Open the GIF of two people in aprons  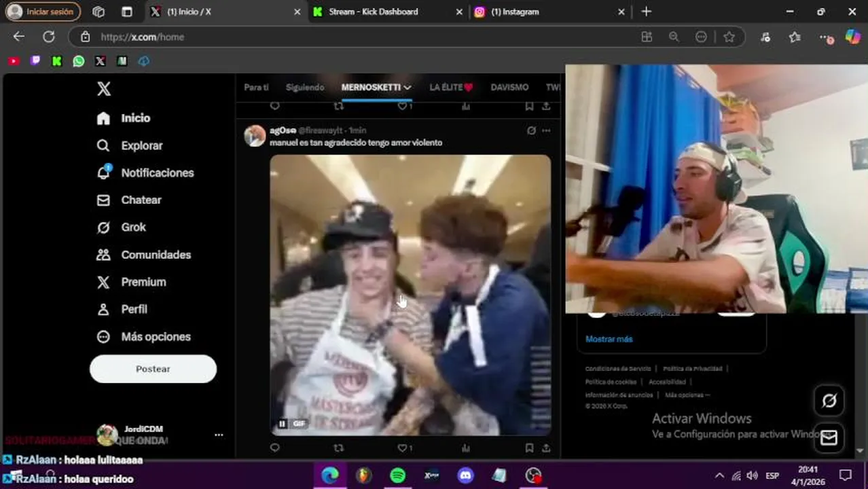click(410, 295)
